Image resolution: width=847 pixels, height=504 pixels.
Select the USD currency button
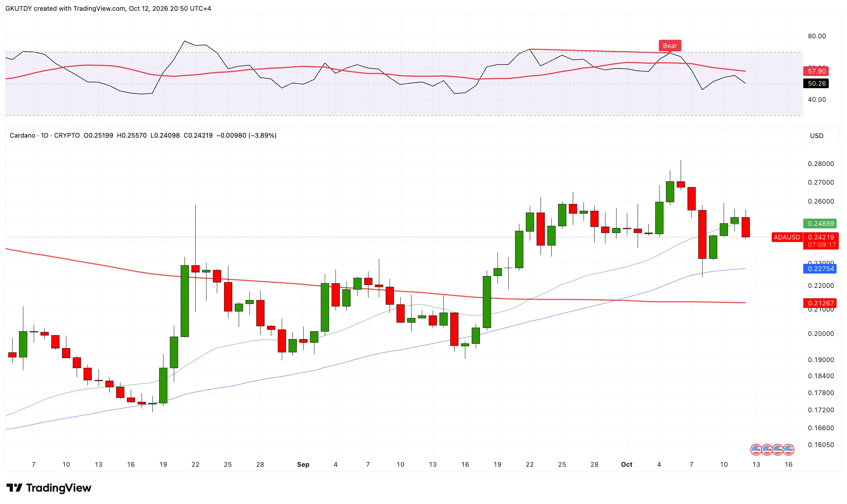click(822, 136)
